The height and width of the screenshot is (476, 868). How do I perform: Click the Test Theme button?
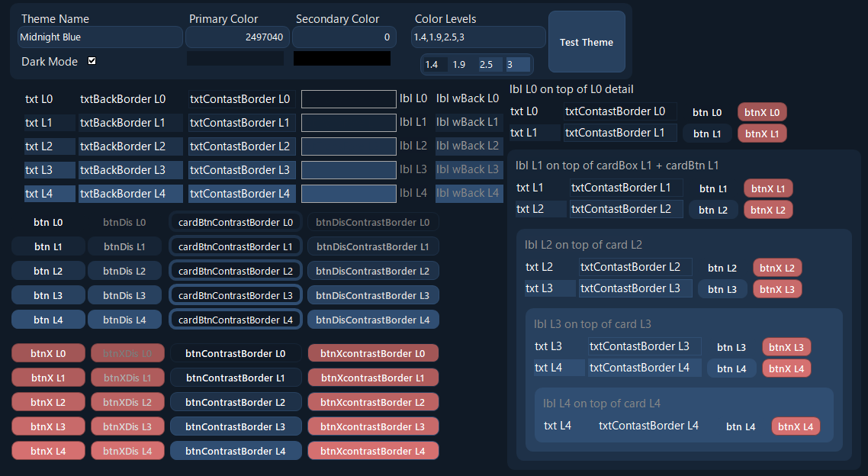tap(586, 42)
